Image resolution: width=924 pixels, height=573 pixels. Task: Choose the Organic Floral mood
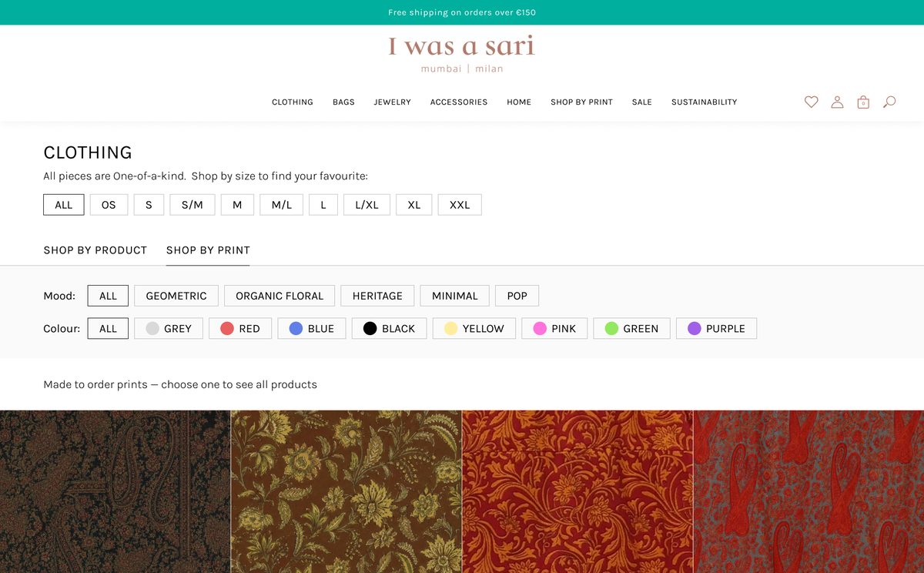point(280,296)
